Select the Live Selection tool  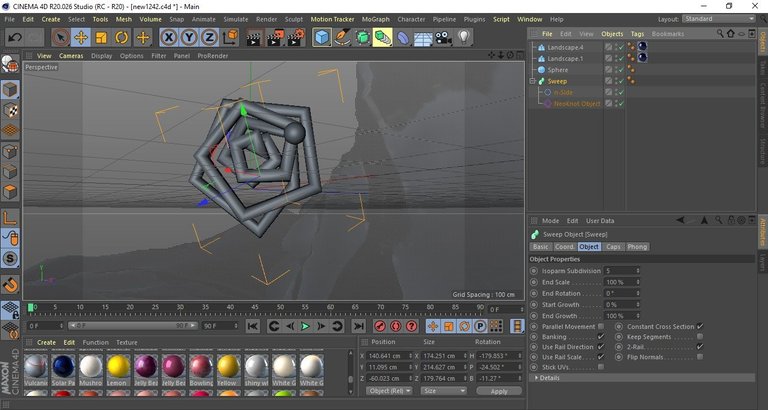tap(61, 37)
